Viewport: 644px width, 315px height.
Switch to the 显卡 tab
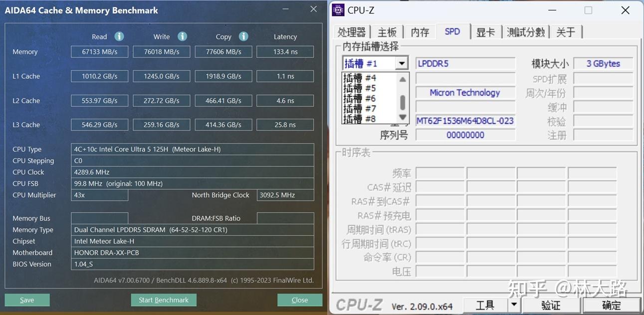click(485, 32)
